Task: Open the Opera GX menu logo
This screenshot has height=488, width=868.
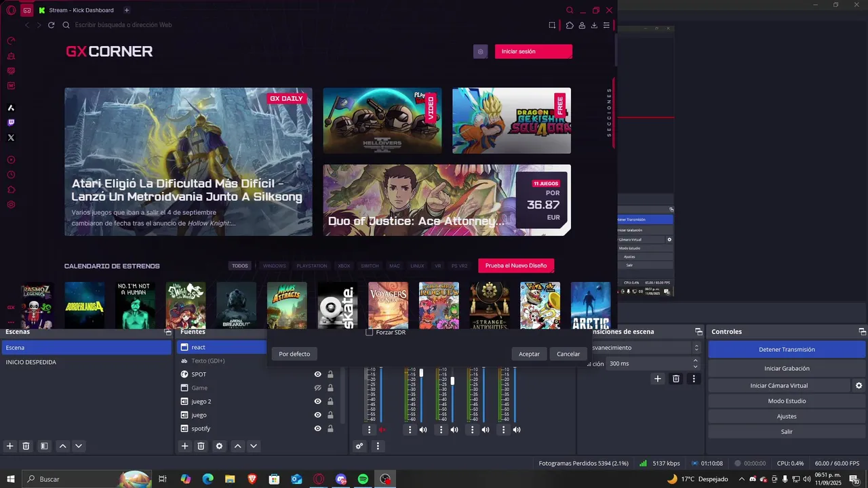Action: (x=11, y=10)
